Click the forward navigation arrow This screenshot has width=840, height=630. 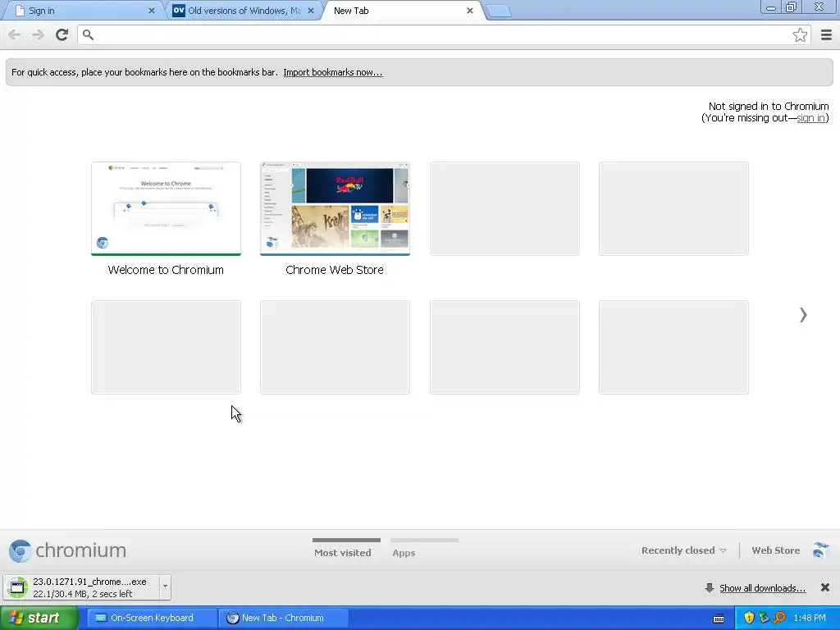[38, 34]
